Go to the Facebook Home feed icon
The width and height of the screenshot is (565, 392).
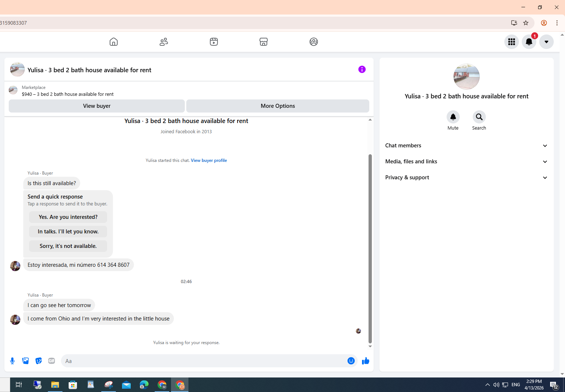[114, 42]
